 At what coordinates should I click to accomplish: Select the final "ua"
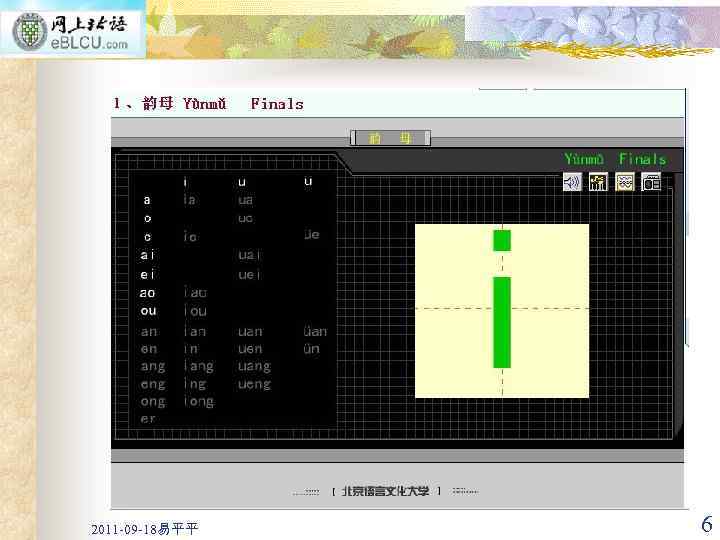[x=245, y=200]
